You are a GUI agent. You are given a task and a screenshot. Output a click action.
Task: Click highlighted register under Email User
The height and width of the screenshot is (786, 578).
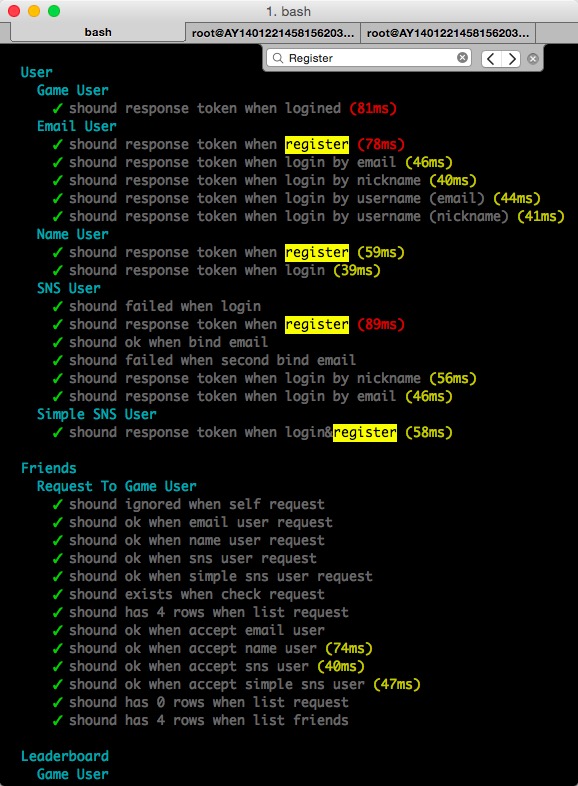click(x=317, y=144)
